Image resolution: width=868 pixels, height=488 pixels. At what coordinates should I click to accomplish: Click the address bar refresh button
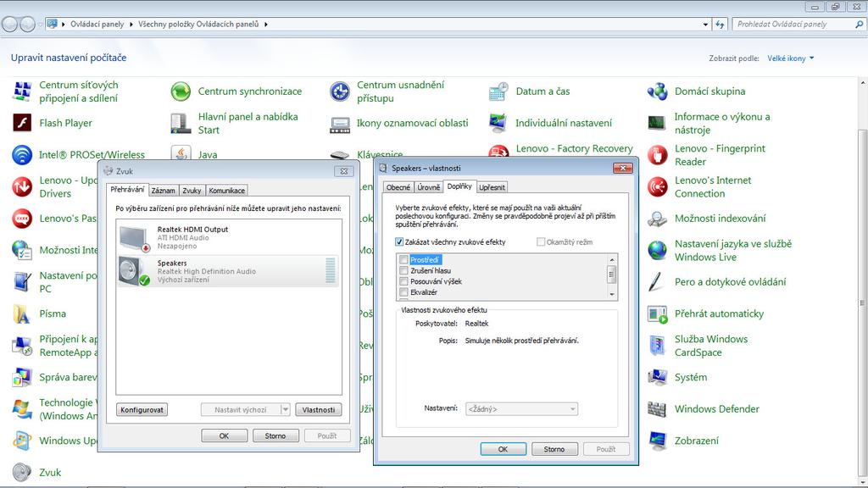(720, 25)
